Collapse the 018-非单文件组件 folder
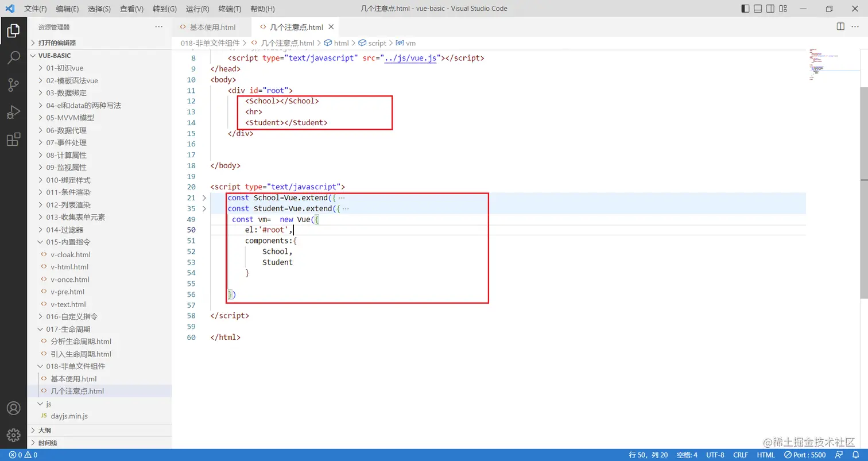 (x=100, y=366)
